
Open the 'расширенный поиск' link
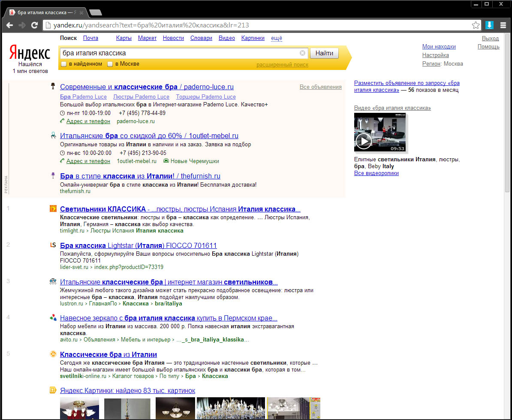(x=282, y=65)
